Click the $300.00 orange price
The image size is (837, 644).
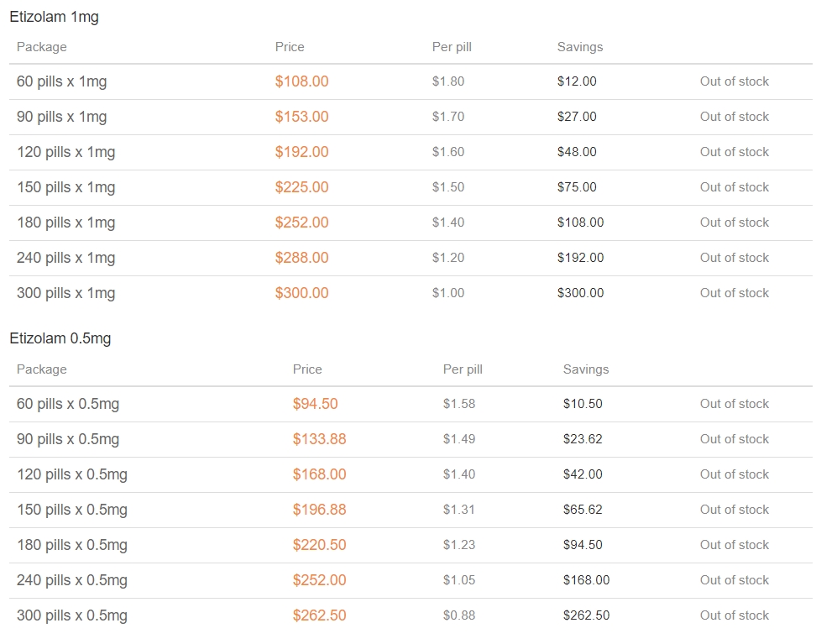tap(301, 293)
